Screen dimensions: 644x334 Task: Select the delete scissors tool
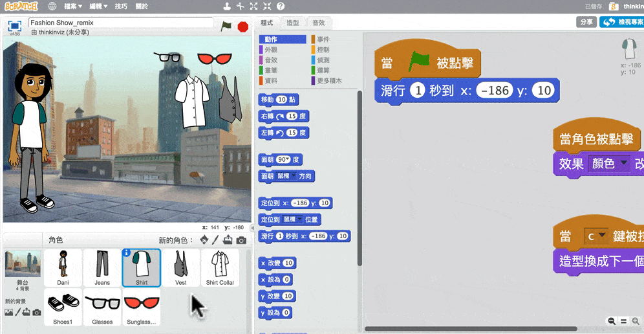(x=241, y=6)
